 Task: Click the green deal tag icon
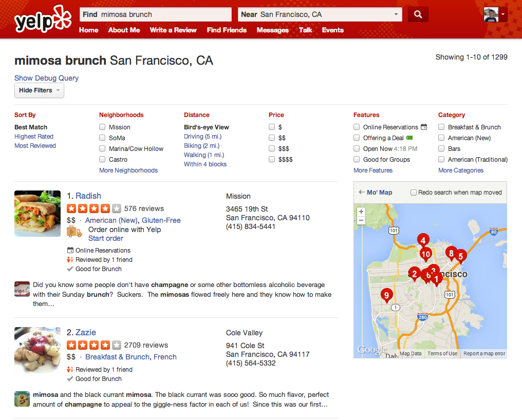409,138
